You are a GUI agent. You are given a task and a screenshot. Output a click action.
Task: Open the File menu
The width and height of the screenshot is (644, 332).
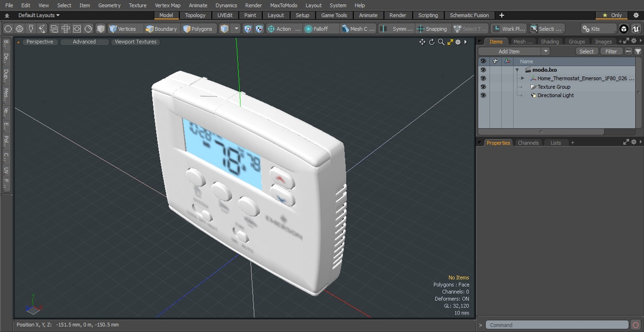click(x=9, y=5)
